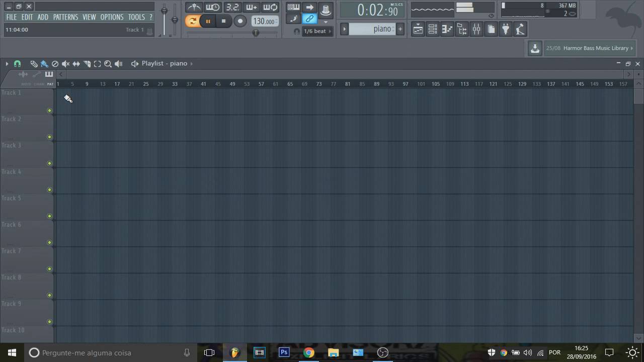The height and width of the screenshot is (362, 644).
Task: Click the tempo tapper icon
Action: (520, 29)
